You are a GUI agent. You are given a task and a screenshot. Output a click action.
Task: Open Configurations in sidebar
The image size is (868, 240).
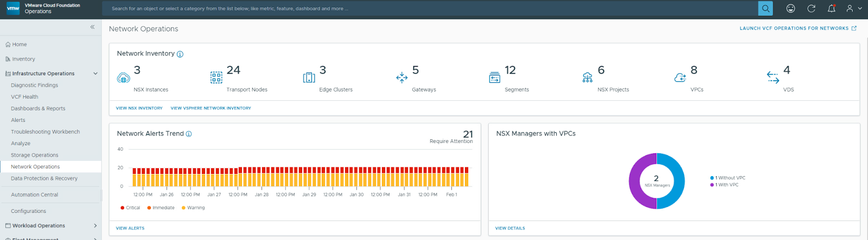click(28, 211)
